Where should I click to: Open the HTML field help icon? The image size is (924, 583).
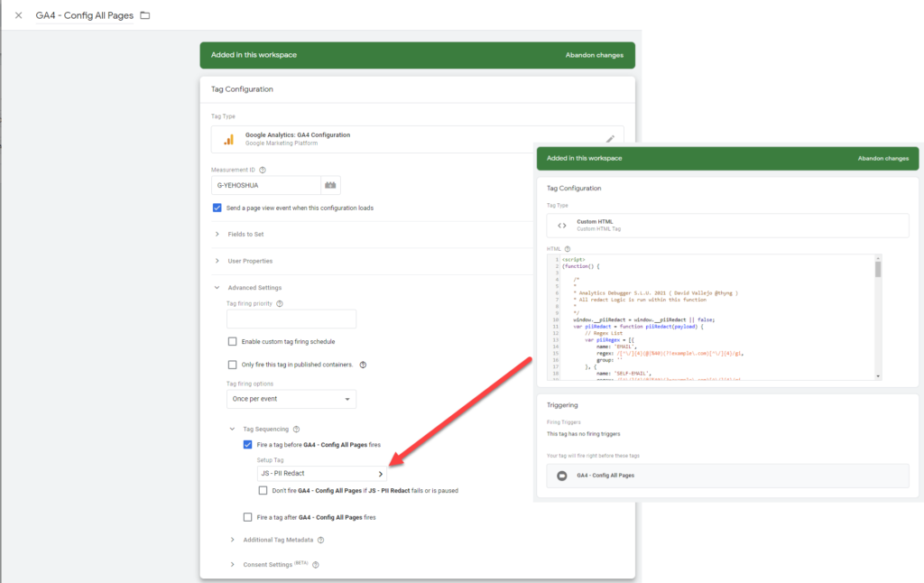568,249
